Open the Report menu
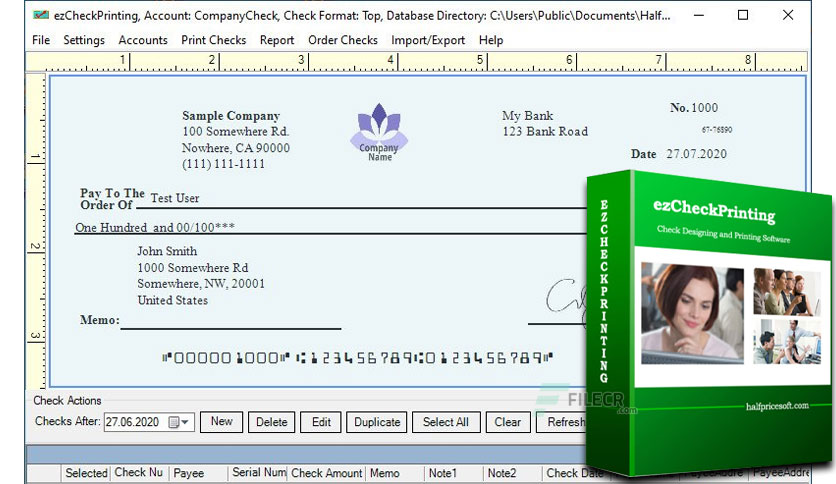This screenshot has width=836, height=484. pyautogui.click(x=277, y=40)
